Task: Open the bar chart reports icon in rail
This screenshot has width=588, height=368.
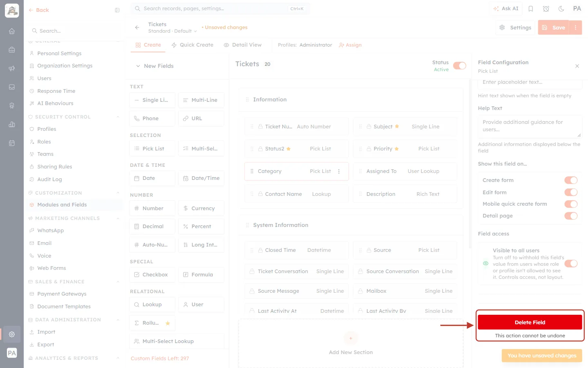Action: 12,124
